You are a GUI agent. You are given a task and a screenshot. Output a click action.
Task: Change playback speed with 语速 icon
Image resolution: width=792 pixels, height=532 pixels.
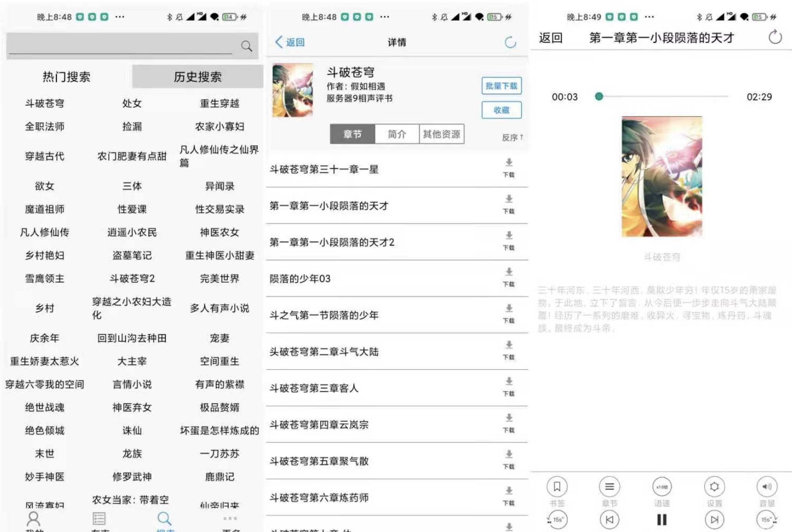662,487
